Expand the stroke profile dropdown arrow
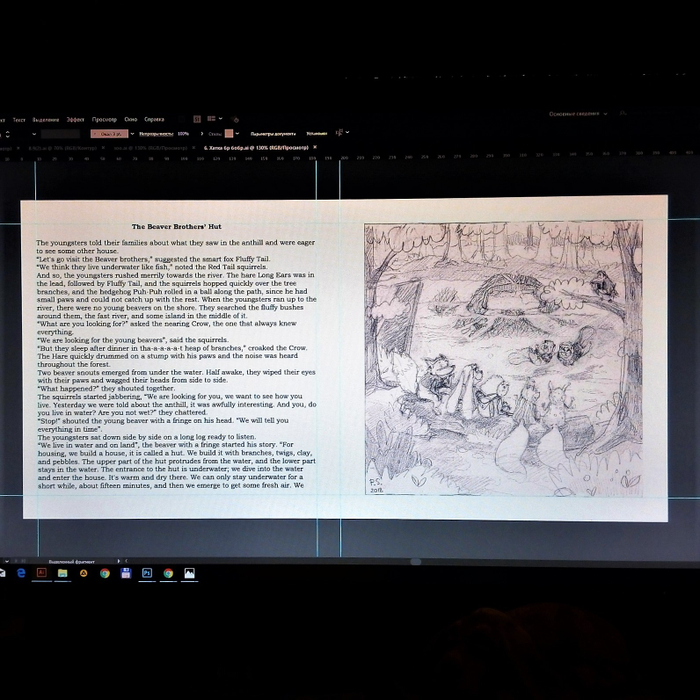This screenshot has height=700, width=700. click(132, 133)
